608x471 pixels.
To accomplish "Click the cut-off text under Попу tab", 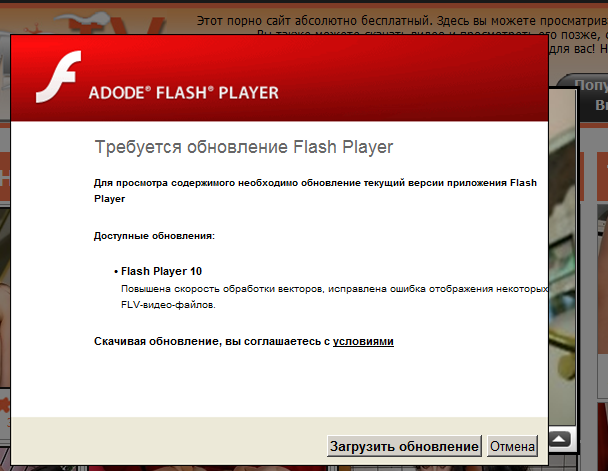I will [601, 104].
